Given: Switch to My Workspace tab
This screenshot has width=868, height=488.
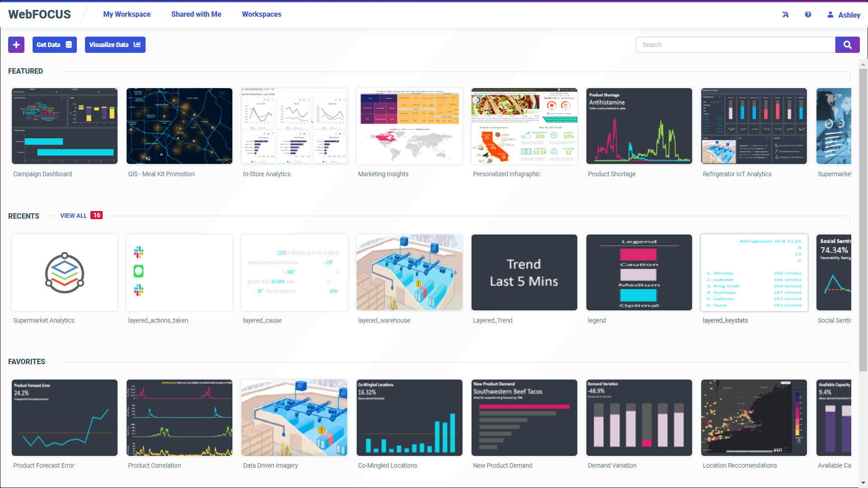Looking at the screenshot, I should coord(127,14).
